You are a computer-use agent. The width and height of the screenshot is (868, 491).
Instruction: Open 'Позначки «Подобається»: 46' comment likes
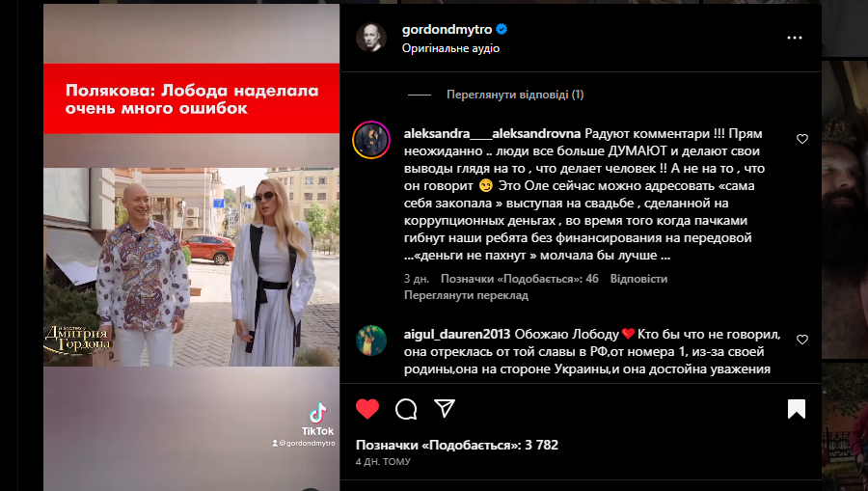click(x=519, y=279)
